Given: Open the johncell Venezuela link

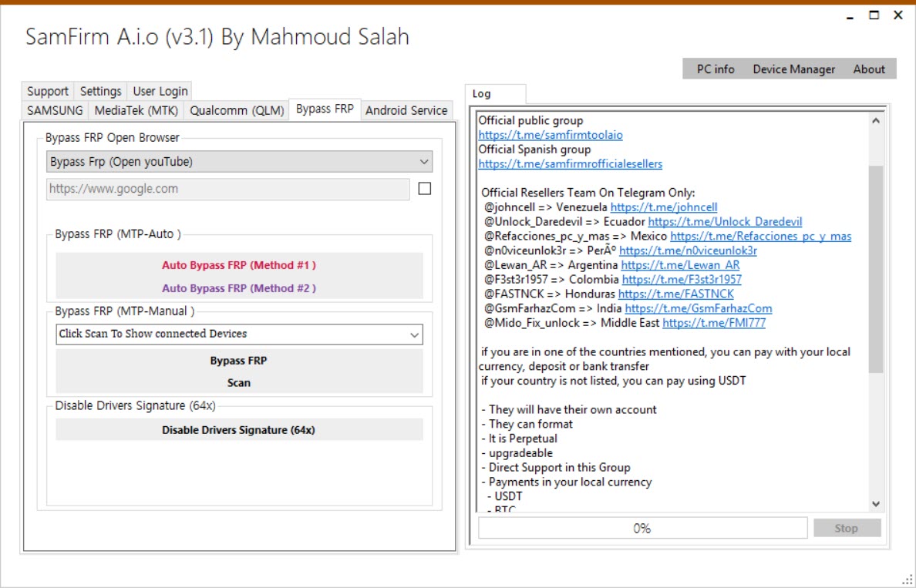Looking at the screenshot, I should 664,207.
